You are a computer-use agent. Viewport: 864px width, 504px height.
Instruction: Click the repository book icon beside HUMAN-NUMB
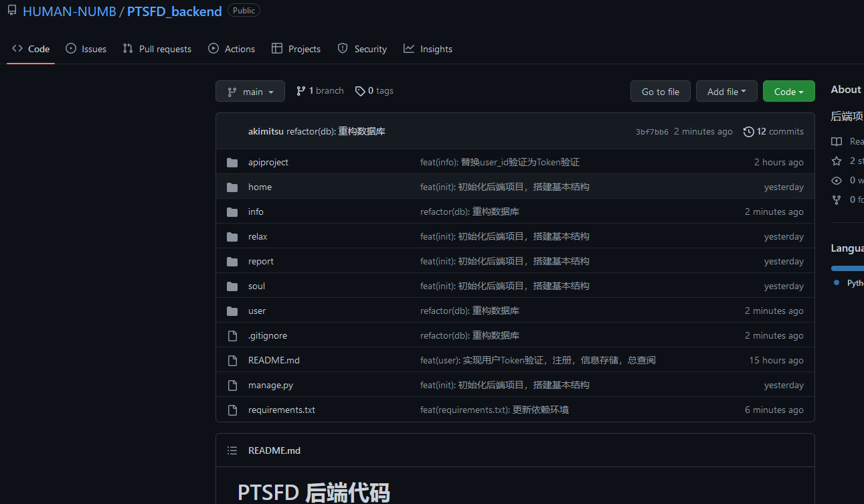(x=11, y=10)
